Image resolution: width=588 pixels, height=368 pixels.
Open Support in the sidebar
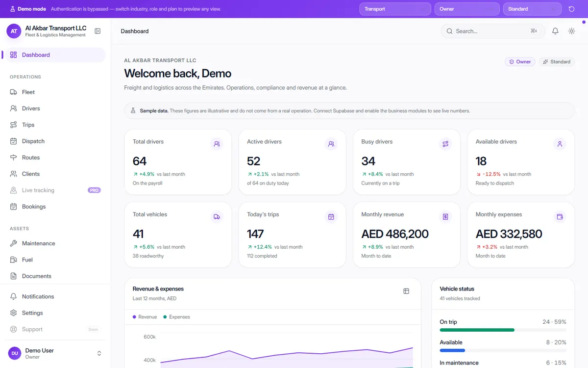[55, 329]
